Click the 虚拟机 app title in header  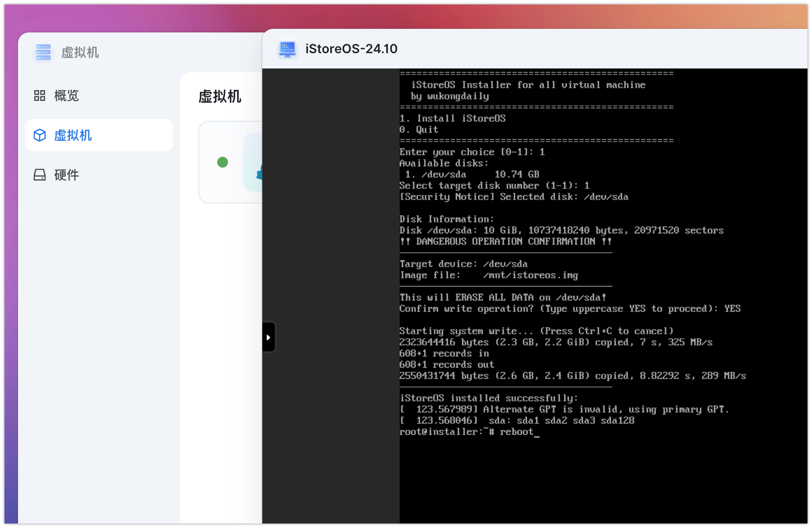80,53
